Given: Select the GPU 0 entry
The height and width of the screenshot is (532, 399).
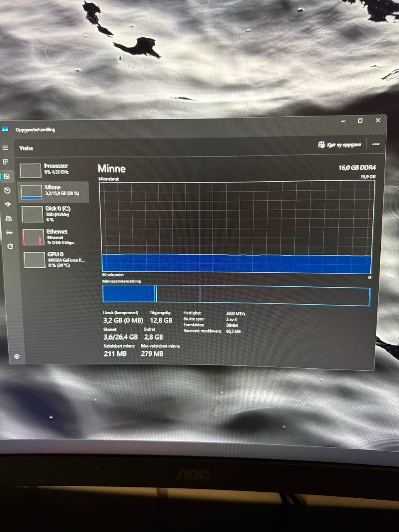Looking at the screenshot, I should (56, 260).
